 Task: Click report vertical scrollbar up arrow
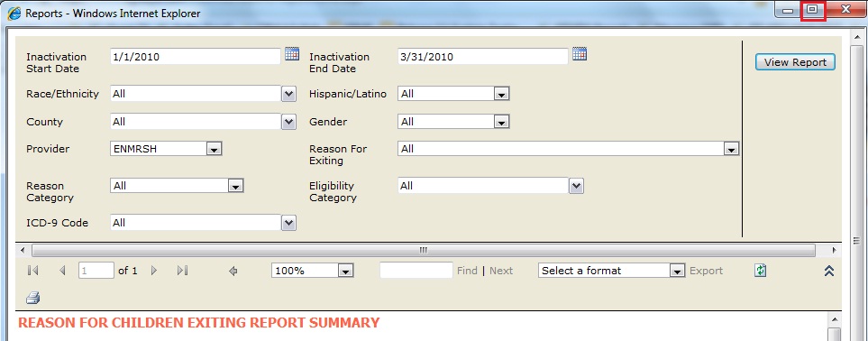click(834, 318)
